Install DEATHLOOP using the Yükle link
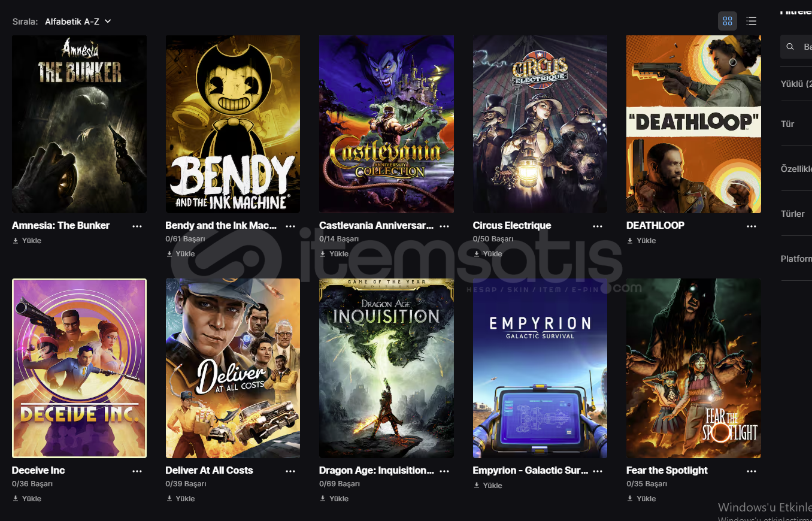The width and height of the screenshot is (812, 521). tap(641, 240)
